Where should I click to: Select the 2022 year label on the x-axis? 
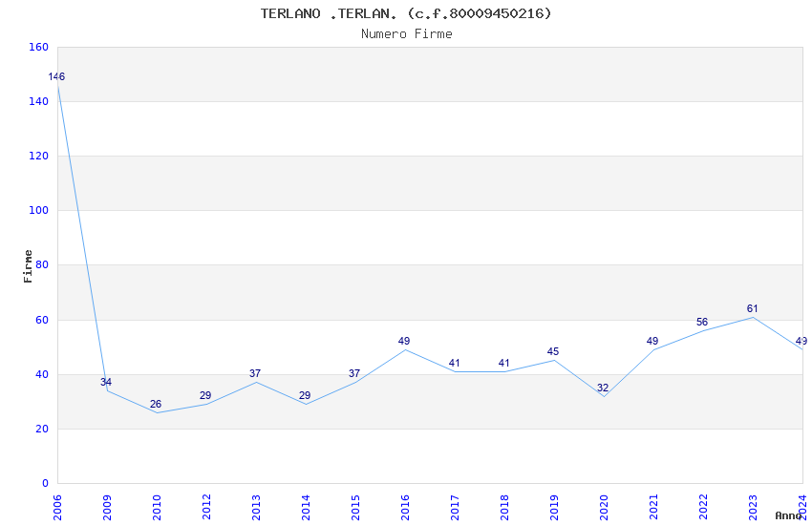703,507
